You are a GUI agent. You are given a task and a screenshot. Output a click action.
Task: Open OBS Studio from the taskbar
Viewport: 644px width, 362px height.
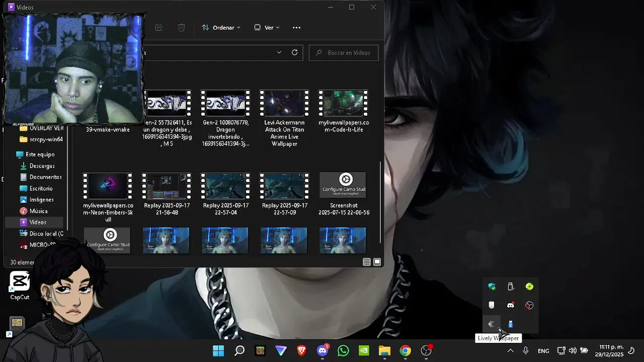(426, 351)
